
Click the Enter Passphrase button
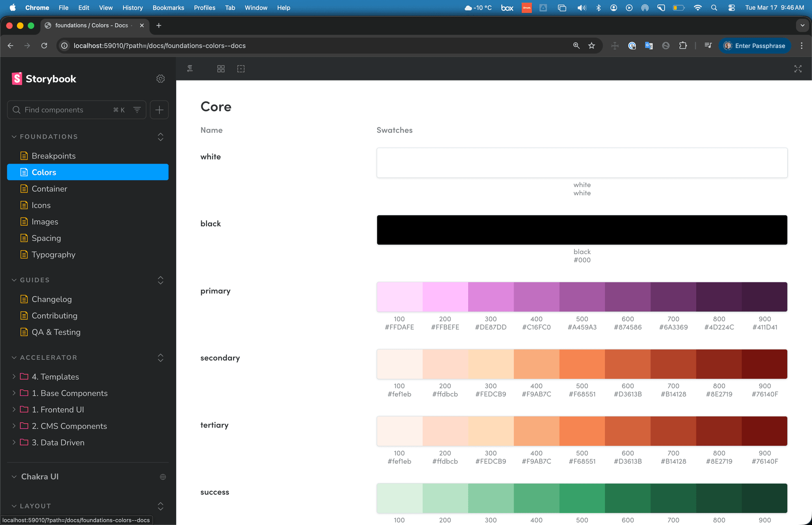pyautogui.click(x=755, y=45)
